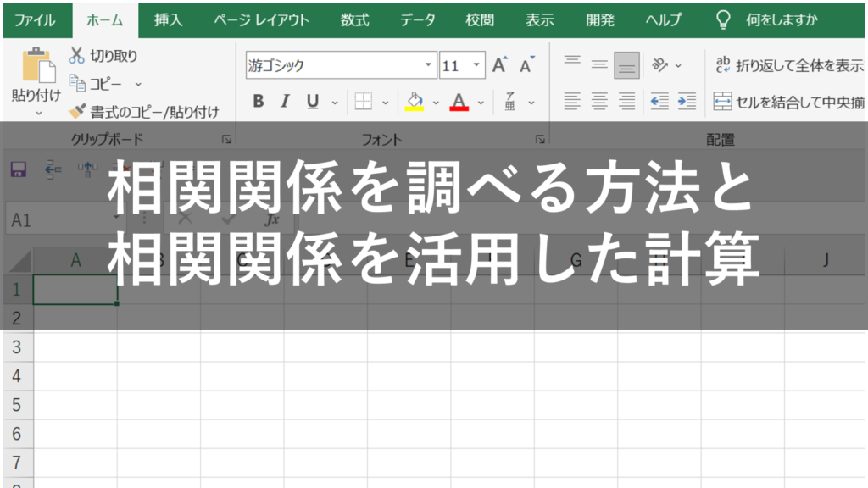
Task: Select row 7 by its header
Action: tap(18, 463)
